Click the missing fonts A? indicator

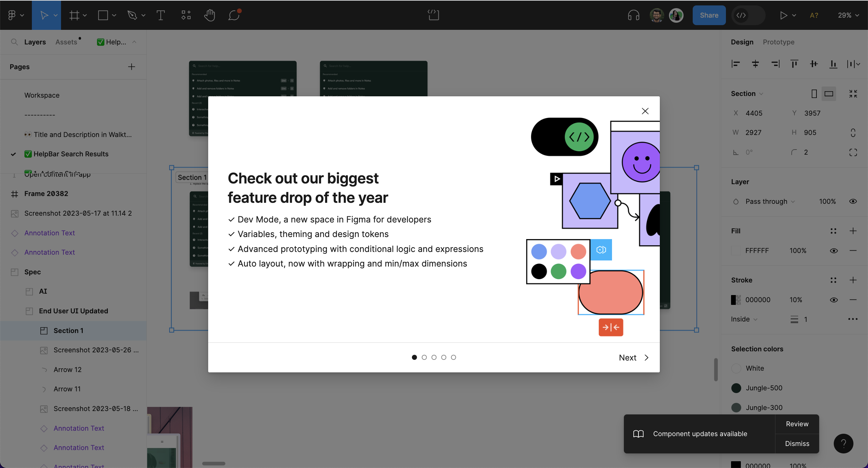tap(814, 15)
